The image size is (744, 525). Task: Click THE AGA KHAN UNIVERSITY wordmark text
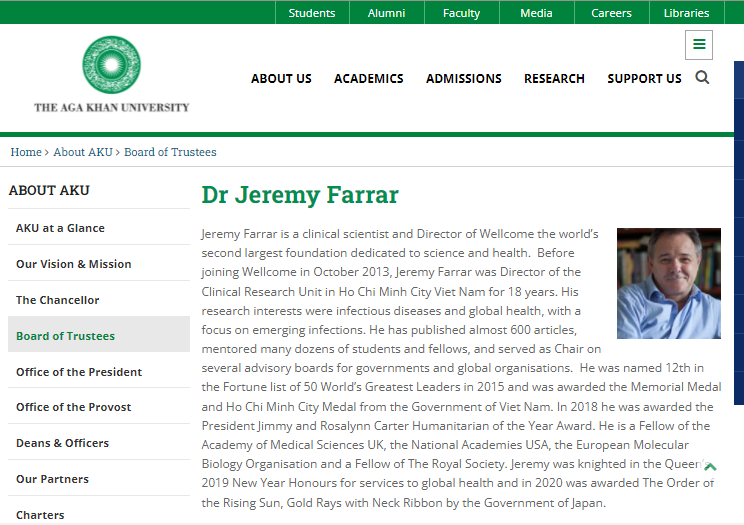[x=112, y=107]
